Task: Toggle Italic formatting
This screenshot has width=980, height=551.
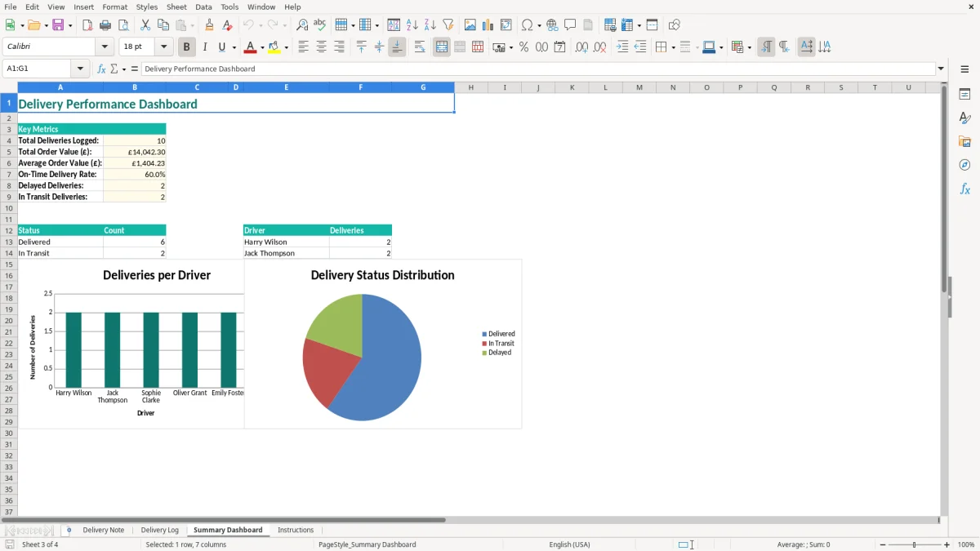Action: 205,47
